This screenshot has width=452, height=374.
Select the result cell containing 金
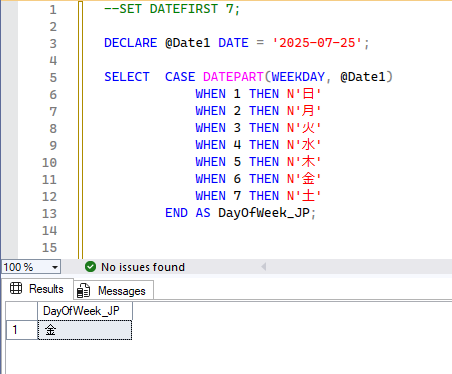click(85, 330)
